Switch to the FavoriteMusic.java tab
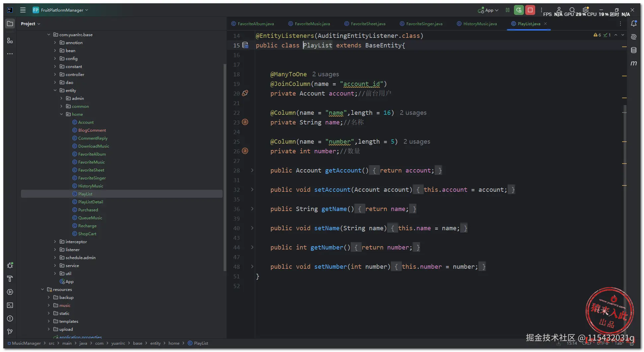The width and height of the screenshot is (644, 352). coord(309,24)
